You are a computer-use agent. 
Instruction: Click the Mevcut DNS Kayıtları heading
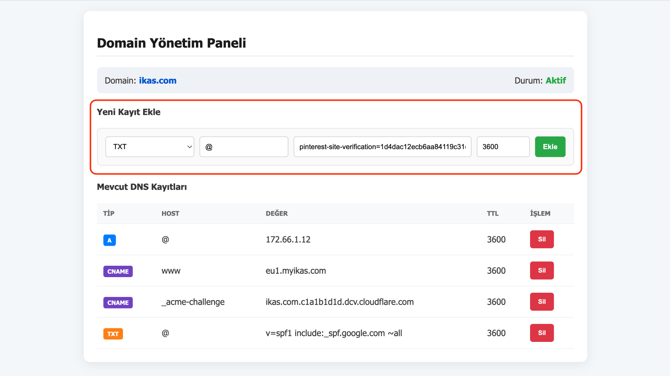[142, 187]
